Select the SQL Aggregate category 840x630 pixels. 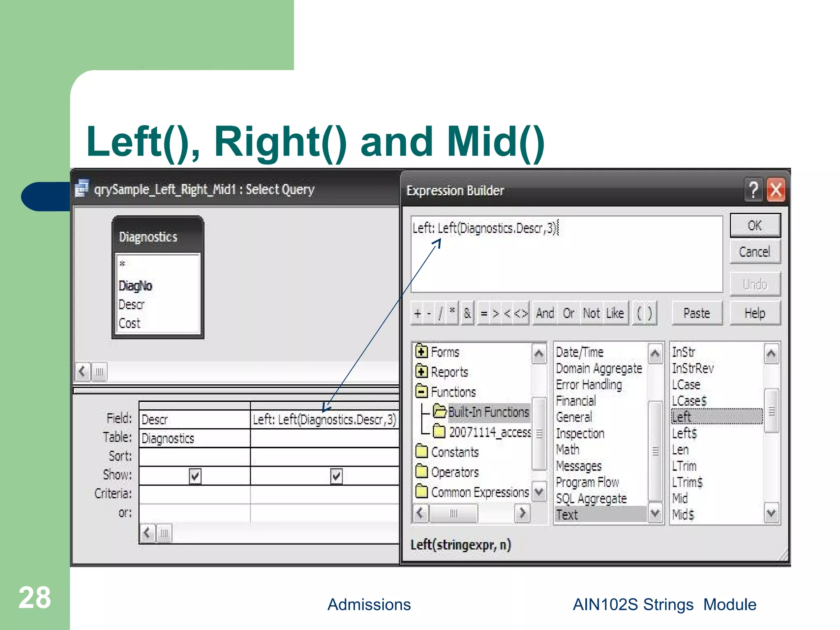point(591,498)
